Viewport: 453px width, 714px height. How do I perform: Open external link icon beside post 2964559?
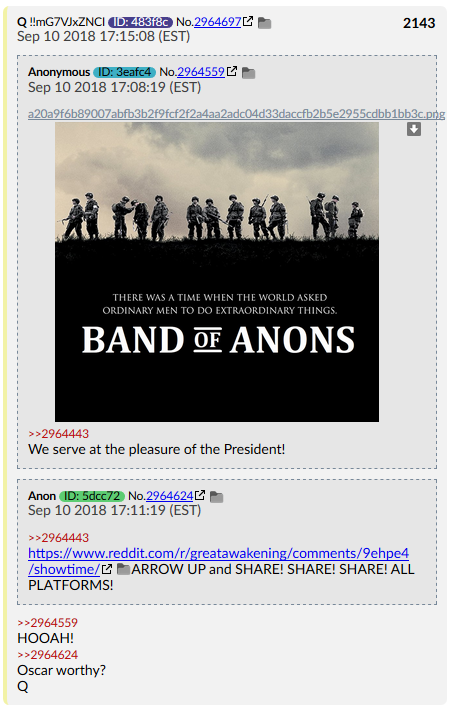(x=232, y=71)
